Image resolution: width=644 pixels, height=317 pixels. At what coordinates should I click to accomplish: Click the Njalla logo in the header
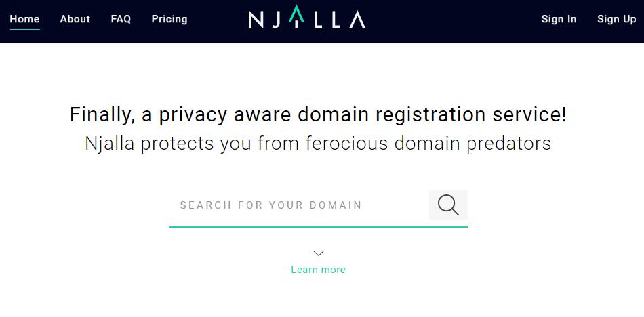tap(306, 19)
